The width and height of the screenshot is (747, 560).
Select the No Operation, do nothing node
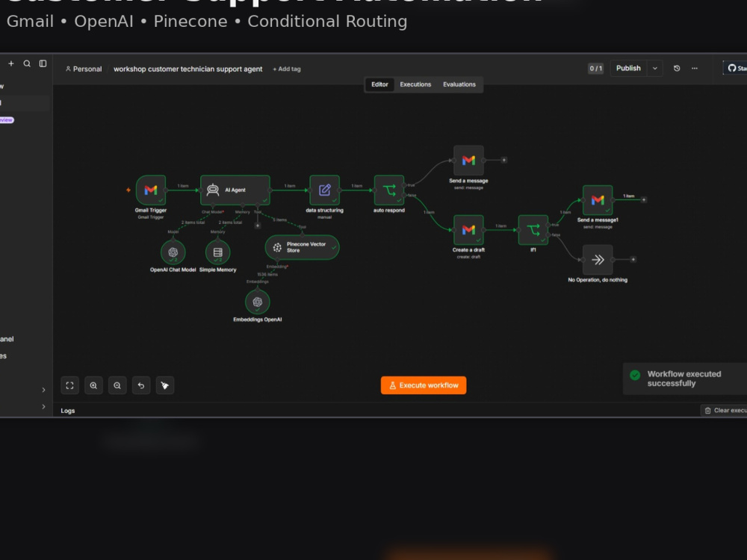(598, 260)
